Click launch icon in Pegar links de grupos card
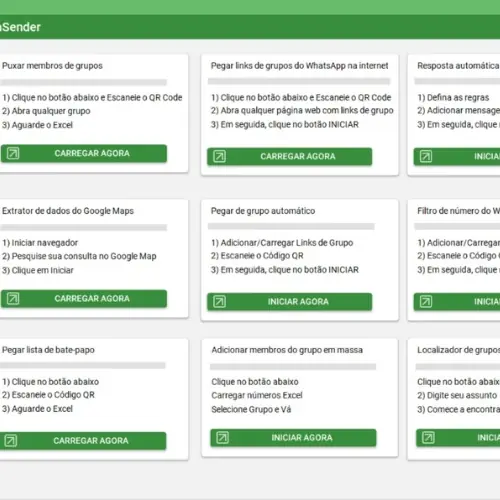 [x=219, y=156]
